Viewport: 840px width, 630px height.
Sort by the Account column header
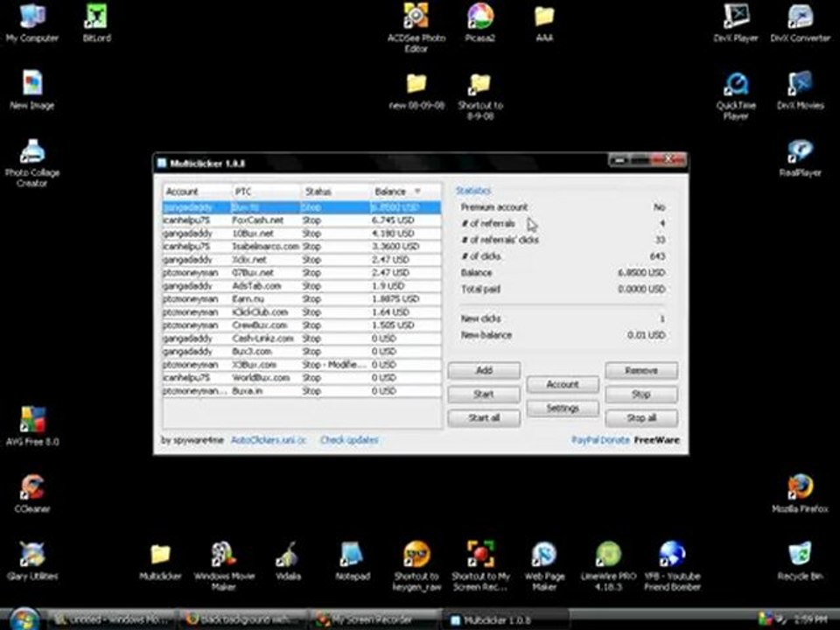[197, 192]
